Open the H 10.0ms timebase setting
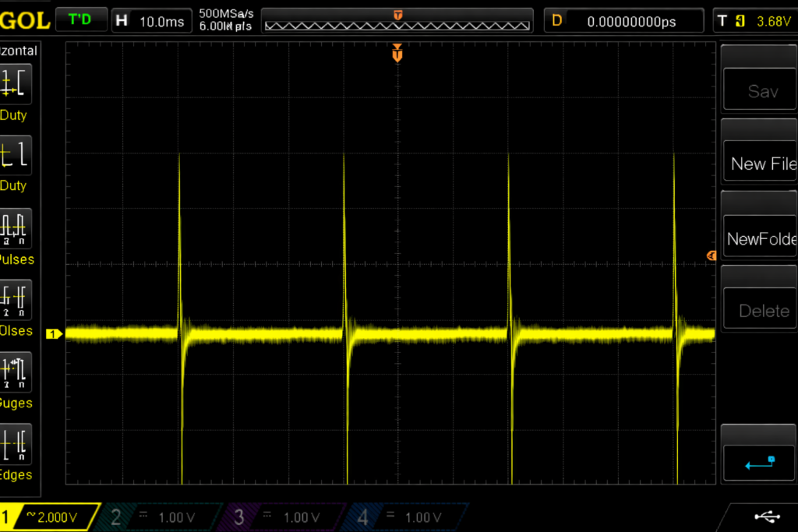The height and width of the screenshot is (532, 798). click(151, 21)
